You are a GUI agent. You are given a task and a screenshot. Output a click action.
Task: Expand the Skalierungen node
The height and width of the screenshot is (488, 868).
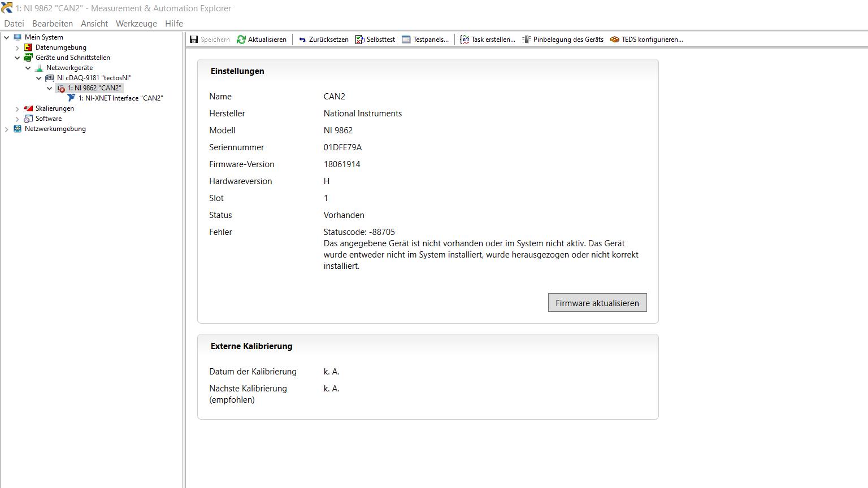18,108
